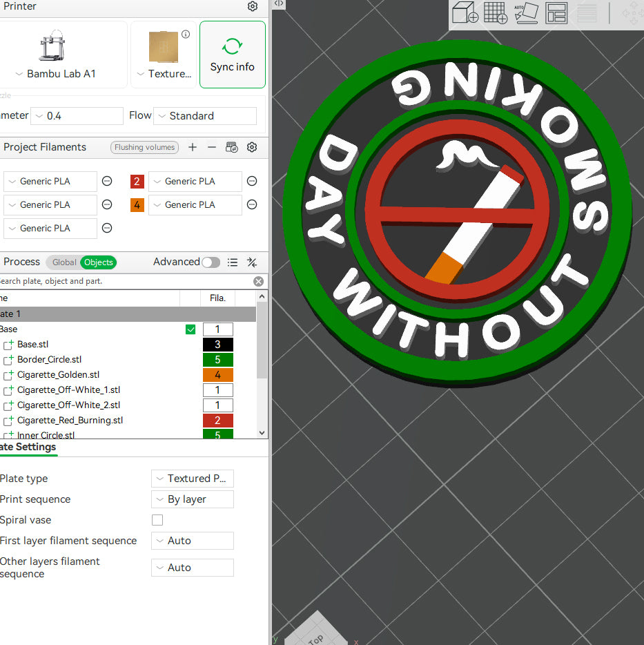Click the Flushing volumes button
The image size is (644, 645).
(x=144, y=147)
